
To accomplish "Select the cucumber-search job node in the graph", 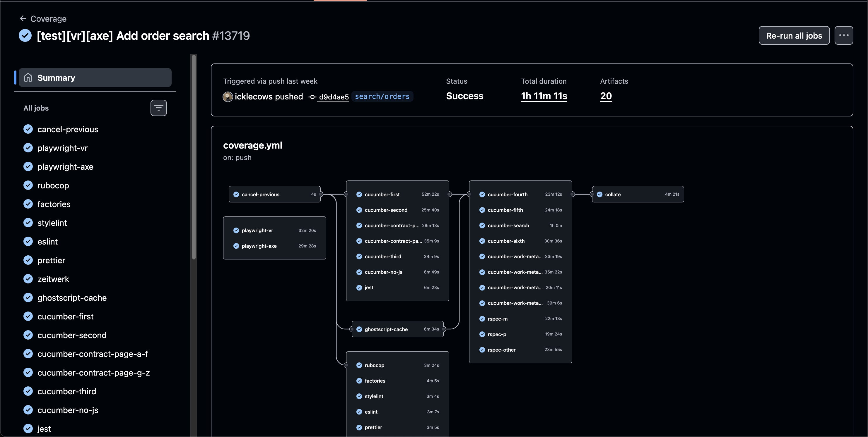I will click(x=509, y=226).
